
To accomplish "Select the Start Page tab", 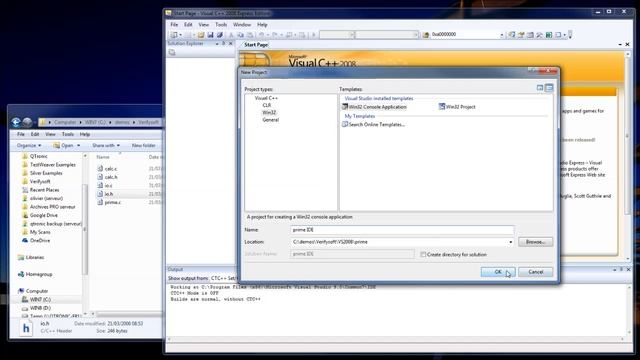I will click(x=256, y=45).
